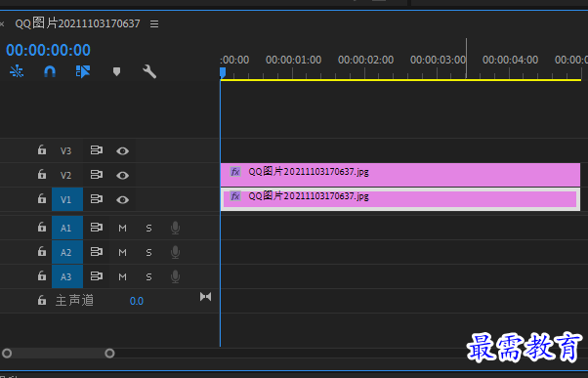Toggle lock on track A2
This screenshot has height=378, width=588.
[42, 252]
